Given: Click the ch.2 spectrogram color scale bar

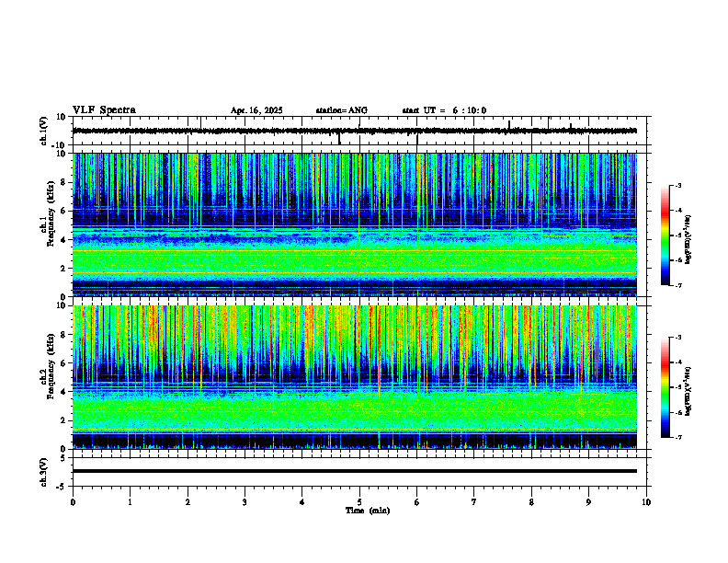Looking at the screenshot, I should (665, 387).
